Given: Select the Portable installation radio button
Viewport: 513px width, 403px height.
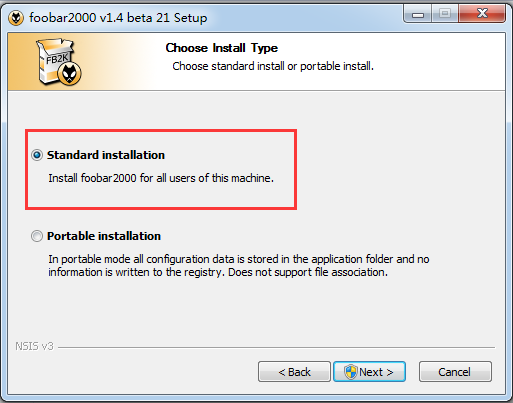Looking at the screenshot, I should click(37, 236).
